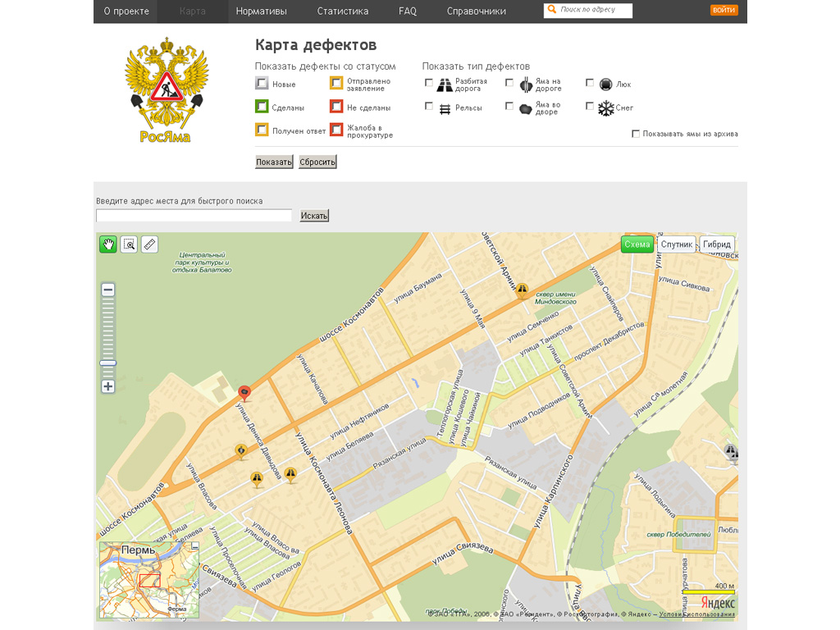Image resolution: width=840 pixels, height=630 pixels.
Task: Click the search magnifier icon in header
Action: pyautogui.click(x=552, y=10)
